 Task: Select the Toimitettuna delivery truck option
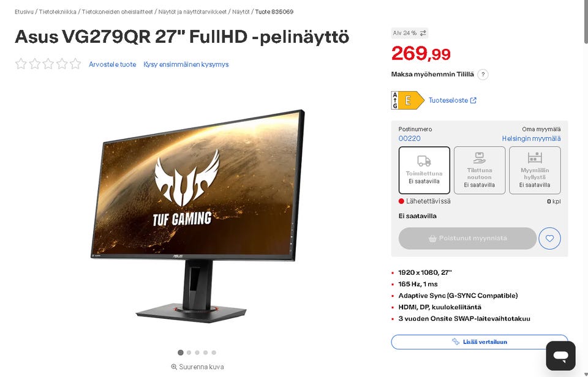click(424, 170)
